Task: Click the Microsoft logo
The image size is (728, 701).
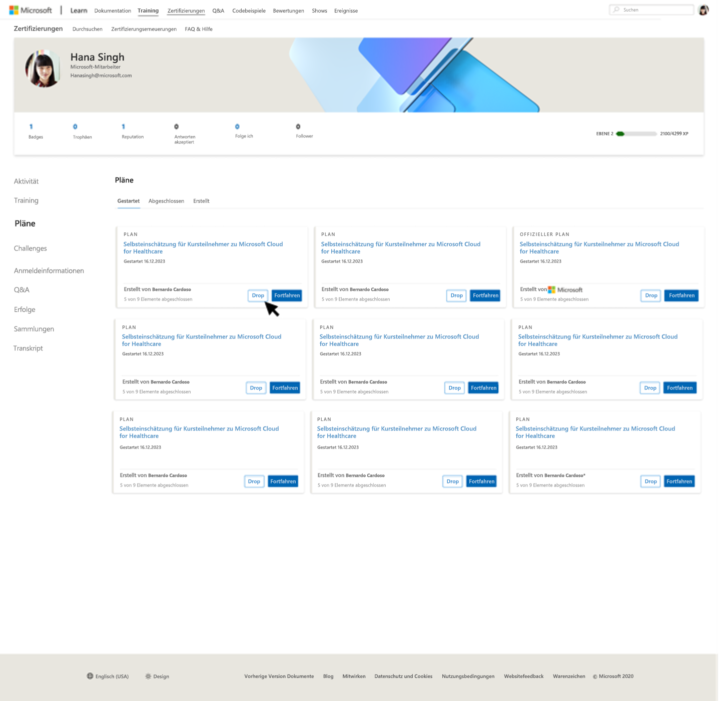Action: (31, 10)
